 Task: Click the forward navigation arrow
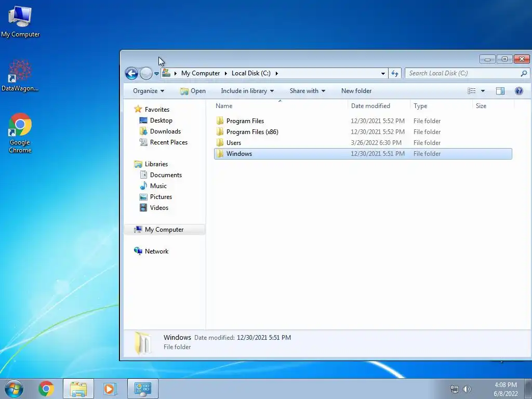(146, 73)
